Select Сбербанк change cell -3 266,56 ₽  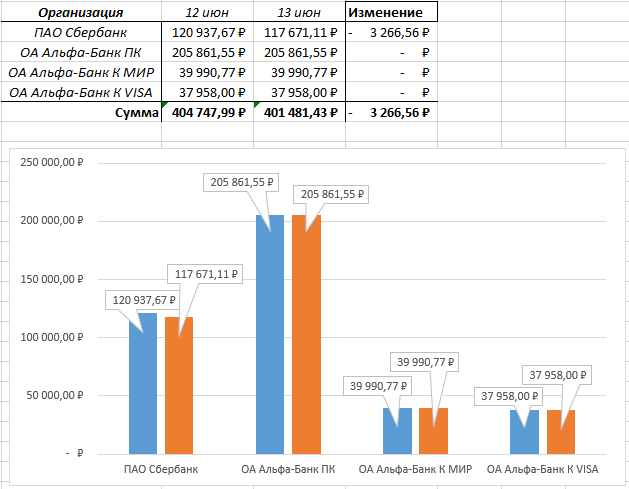pyautogui.click(x=391, y=32)
